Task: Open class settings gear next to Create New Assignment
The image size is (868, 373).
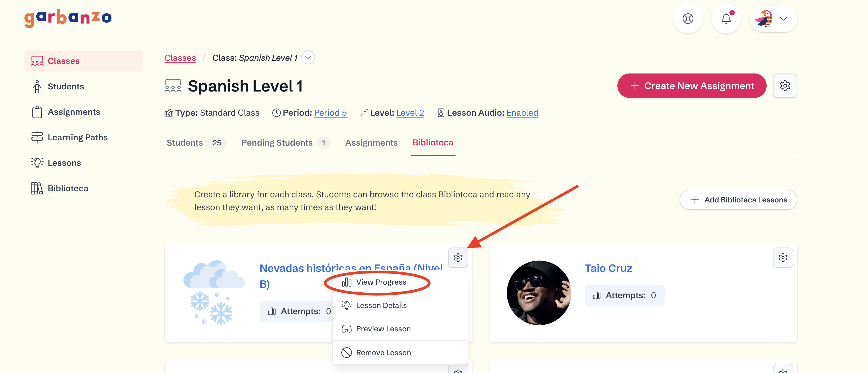Action: pyautogui.click(x=784, y=86)
